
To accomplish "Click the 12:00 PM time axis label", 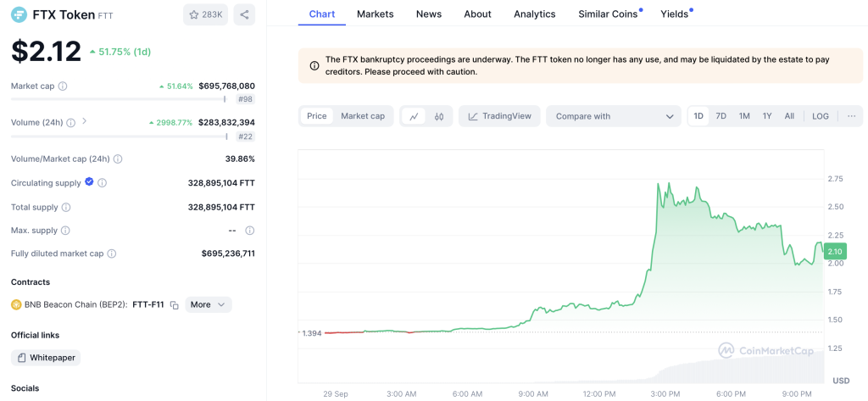I will pyautogui.click(x=601, y=394).
